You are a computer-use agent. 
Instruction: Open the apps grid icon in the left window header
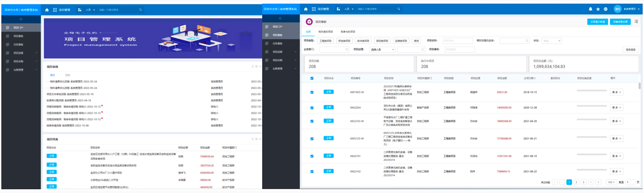coord(55,10)
